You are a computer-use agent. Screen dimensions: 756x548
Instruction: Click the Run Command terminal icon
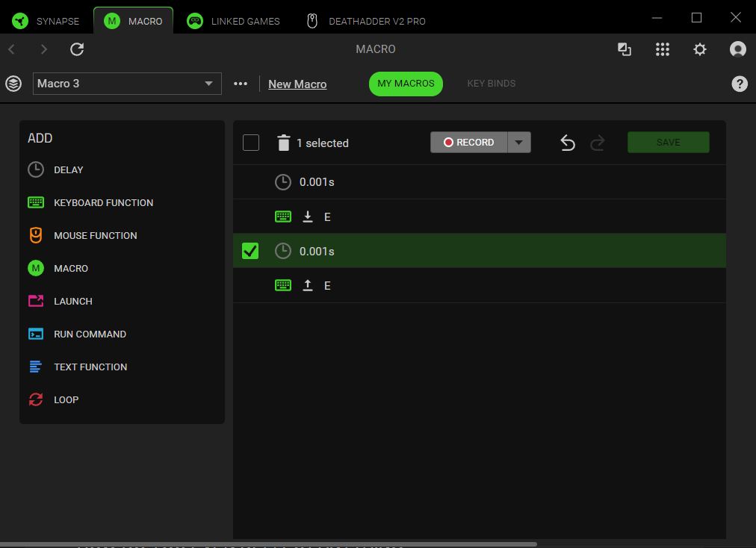(x=36, y=334)
